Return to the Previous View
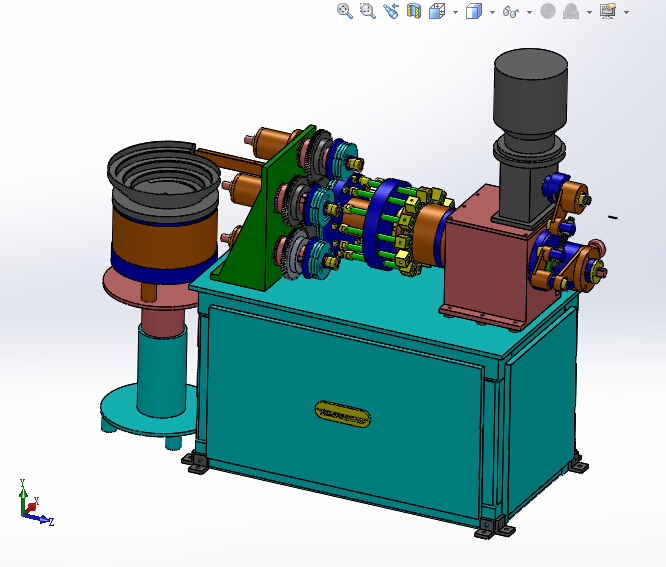This screenshot has width=666, height=567. click(391, 11)
